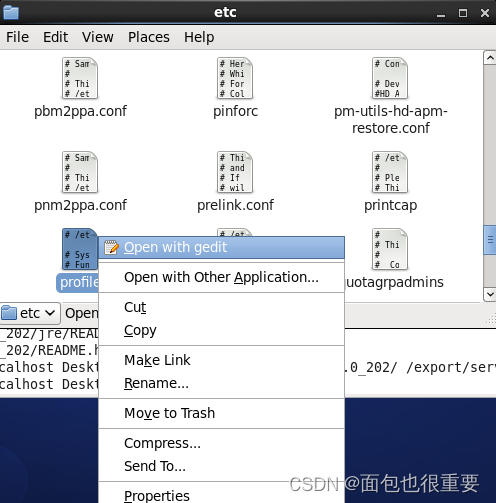Click the gedit icon in the context menu
Screen dimensions: 496x503
click(x=111, y=247)
